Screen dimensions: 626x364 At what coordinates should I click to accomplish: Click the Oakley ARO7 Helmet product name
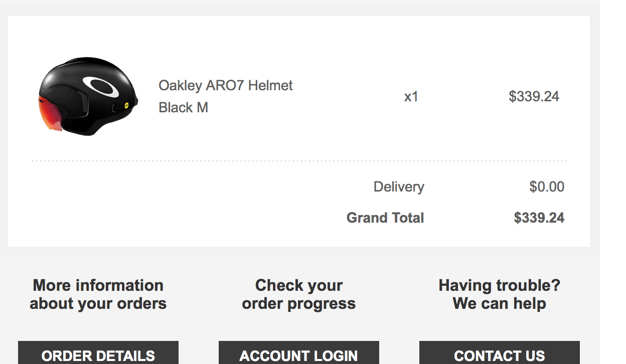(226, 86)
